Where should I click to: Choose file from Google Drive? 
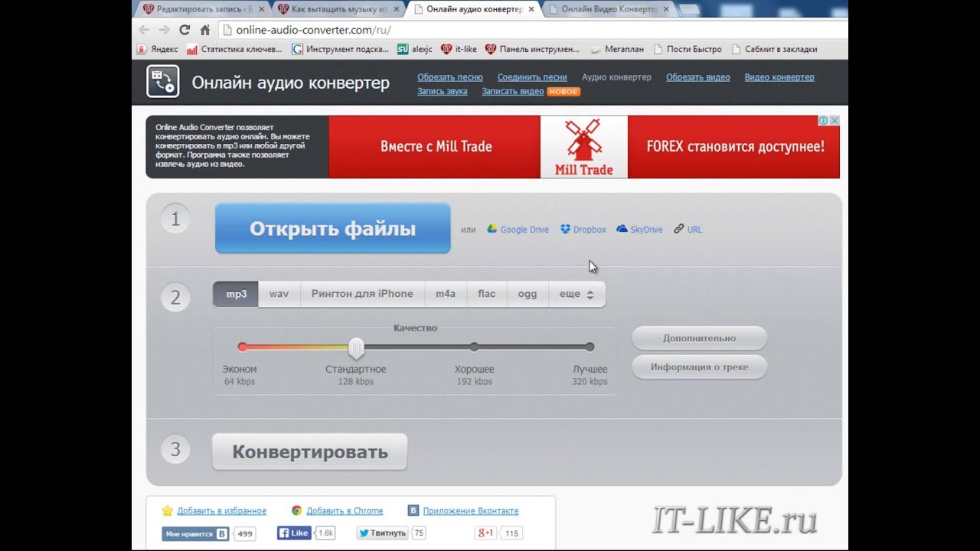coord(518,230)
